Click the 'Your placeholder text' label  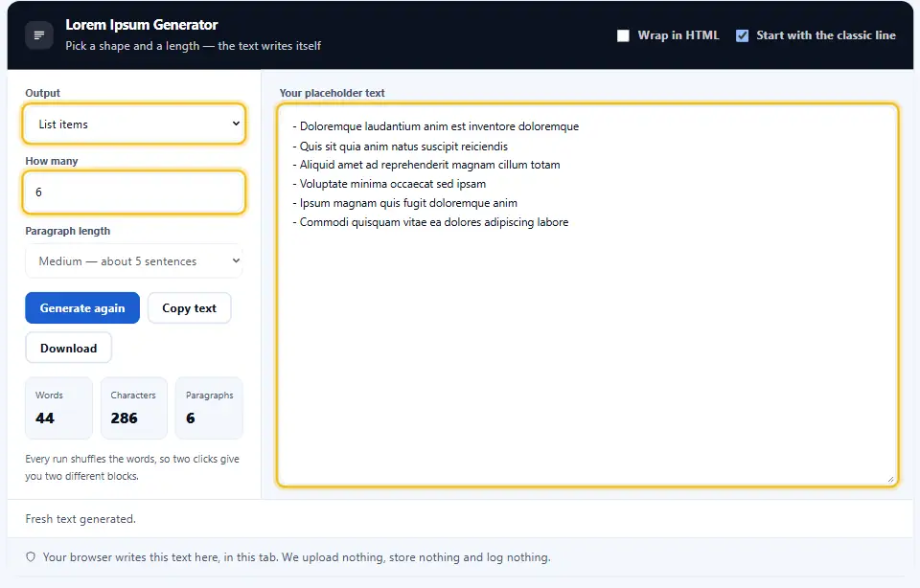pyautogui.click(x=333, y=93)
